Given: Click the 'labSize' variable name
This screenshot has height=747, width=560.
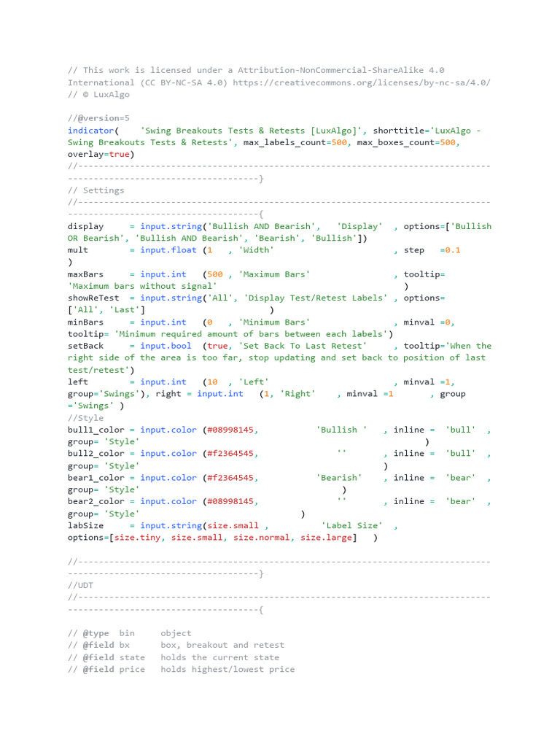Looking at the screenshot, I should 86,525.
